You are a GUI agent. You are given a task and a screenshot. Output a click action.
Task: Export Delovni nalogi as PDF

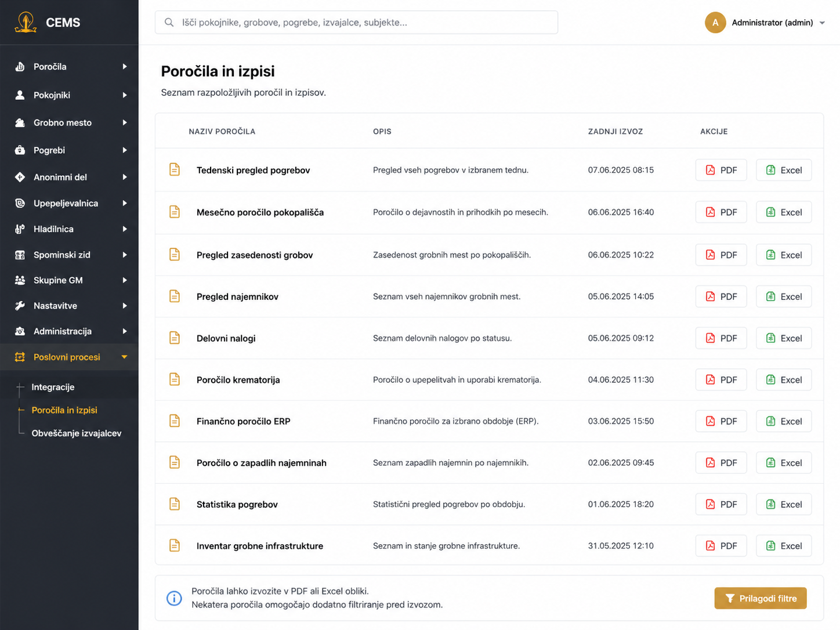tap(721, 338)
